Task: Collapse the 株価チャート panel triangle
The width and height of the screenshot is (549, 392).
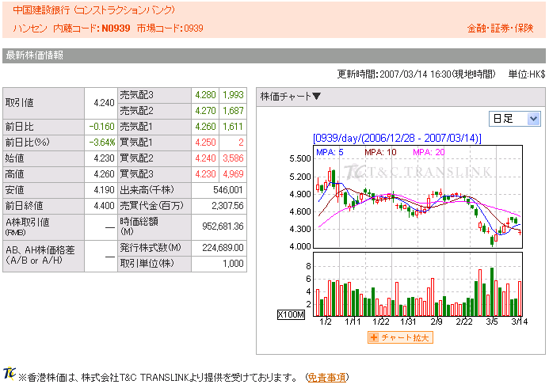Action: pyautogui.click(x=316, y=97)
